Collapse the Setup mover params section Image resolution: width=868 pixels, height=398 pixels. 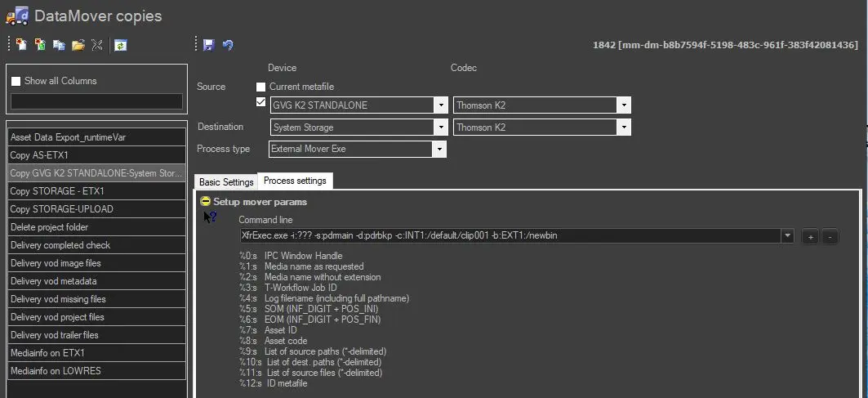206,201
